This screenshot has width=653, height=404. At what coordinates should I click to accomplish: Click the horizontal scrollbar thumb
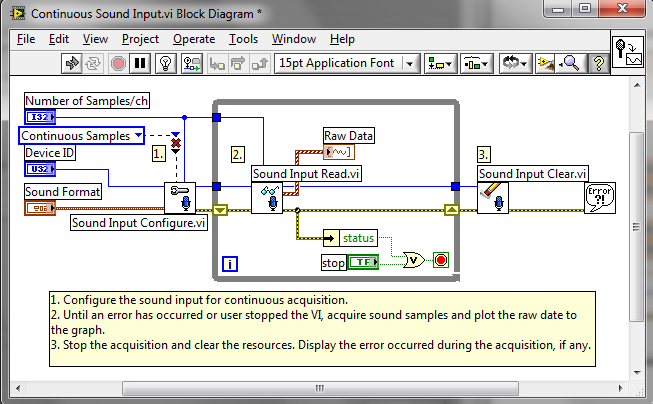pos(320,388)
